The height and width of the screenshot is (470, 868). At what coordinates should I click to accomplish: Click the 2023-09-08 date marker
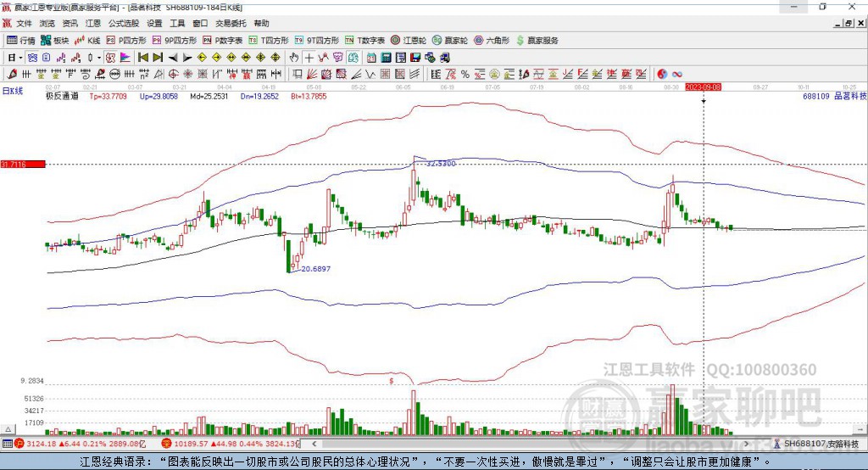pyautogui.click(x=703, y=87)
